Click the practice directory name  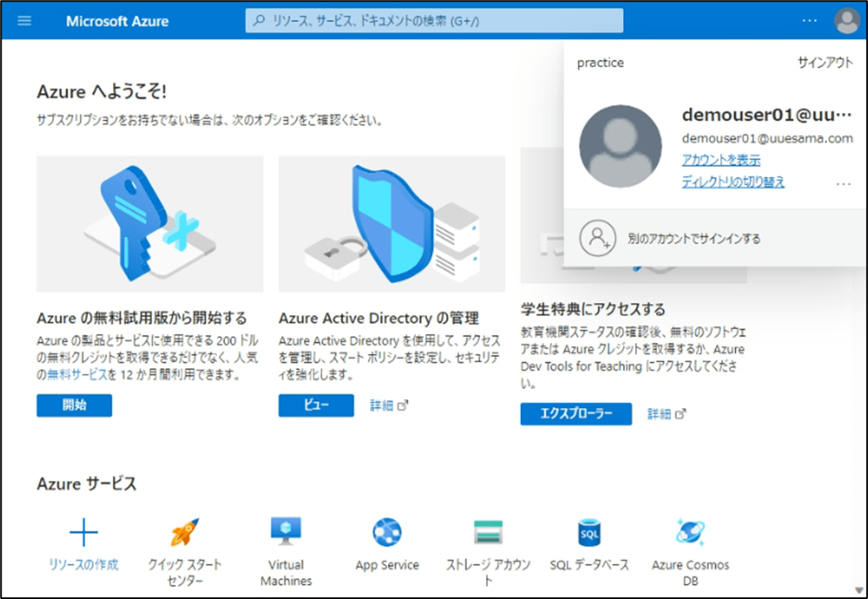[600, 62]
